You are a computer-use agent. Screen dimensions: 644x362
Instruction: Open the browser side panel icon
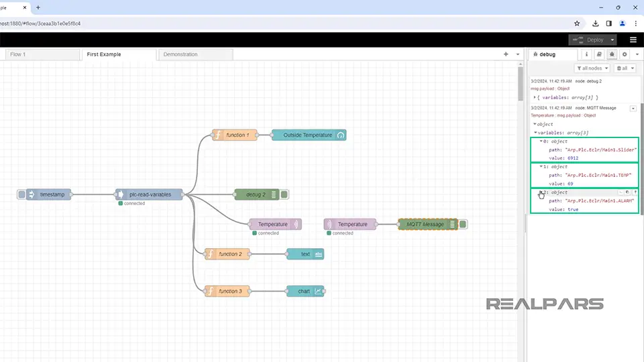pyautogui.click(x=608, y=23)
